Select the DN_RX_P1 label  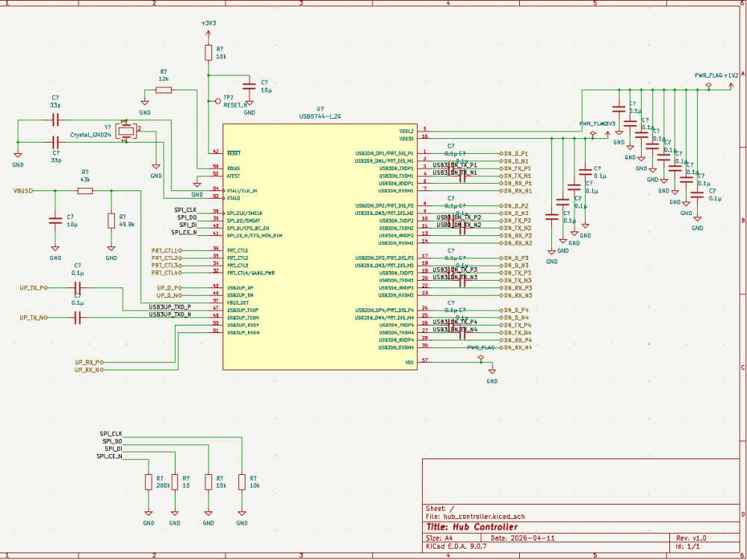(x=516, y=184)
